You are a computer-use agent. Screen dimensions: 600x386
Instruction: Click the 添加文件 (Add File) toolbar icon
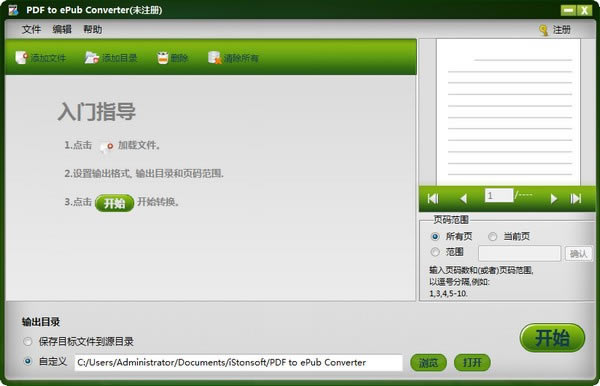[x=22, y=58]
